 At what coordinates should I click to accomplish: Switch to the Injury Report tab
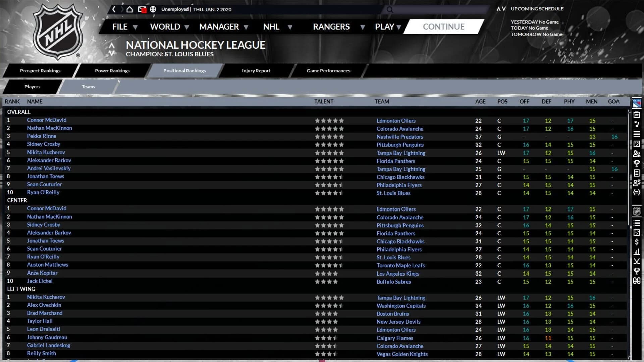click(256, 71)
